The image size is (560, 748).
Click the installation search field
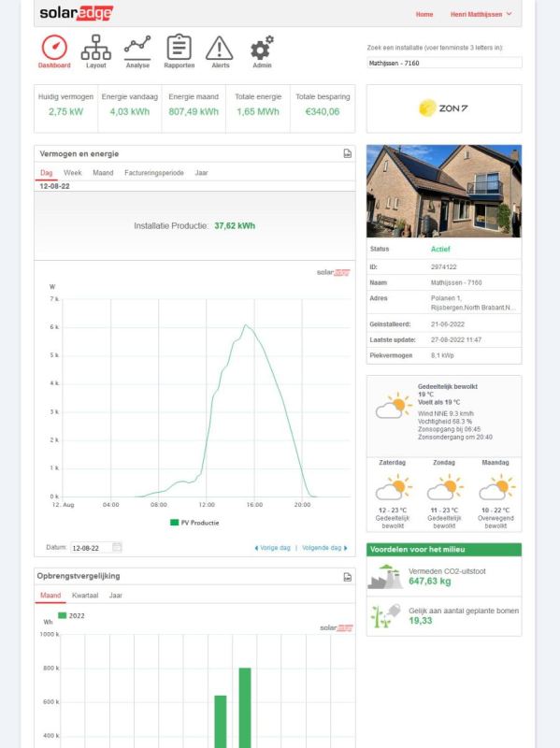[x=445, y=63]
